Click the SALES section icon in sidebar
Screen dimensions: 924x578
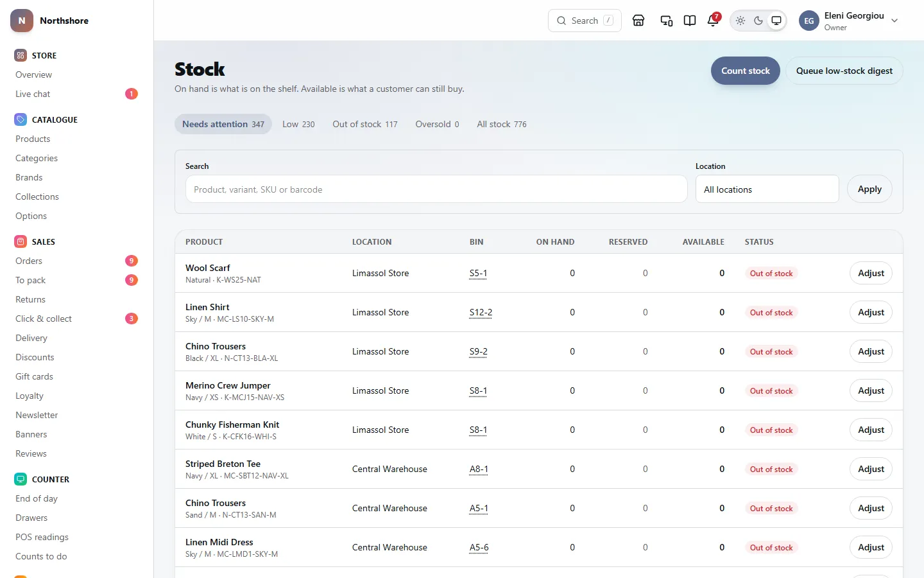21,241
